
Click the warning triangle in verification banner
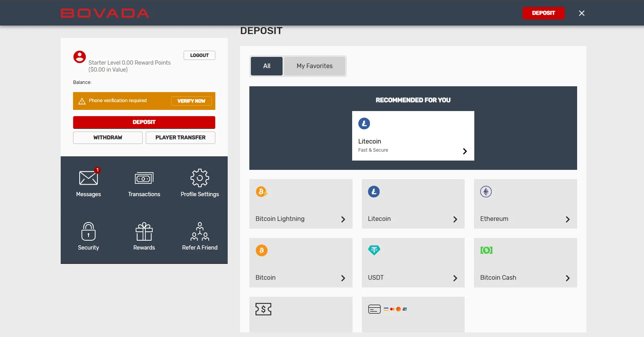(x=82, y=101)
